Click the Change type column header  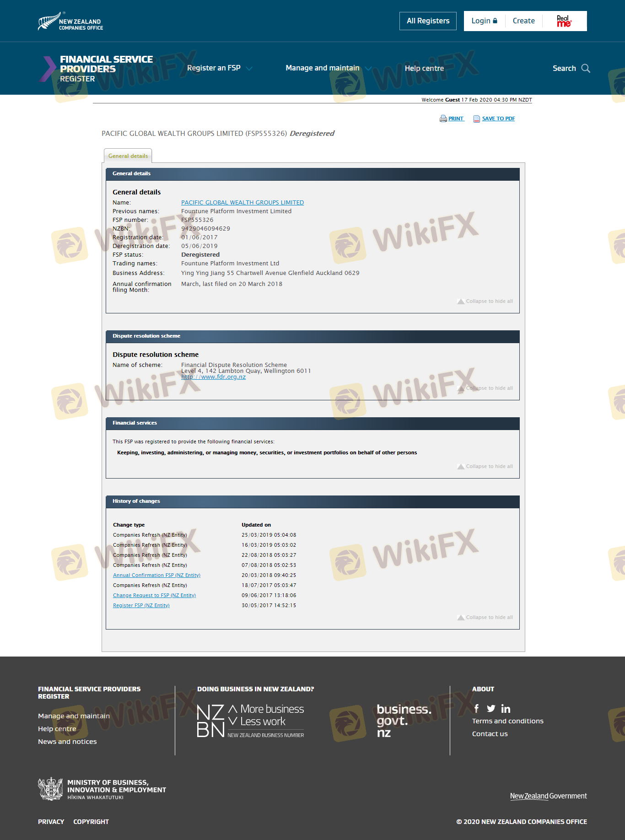(129, 525)
